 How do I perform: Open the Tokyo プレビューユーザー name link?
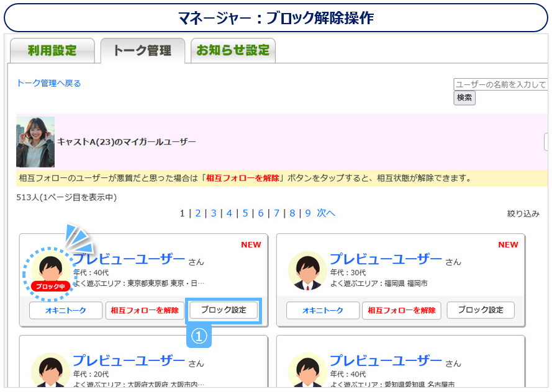tap(129, 259)
